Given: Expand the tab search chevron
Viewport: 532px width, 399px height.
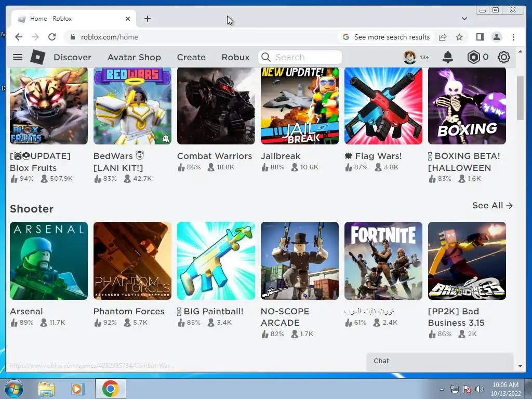Looking at the screenshot, I should [x=464, y=19].
